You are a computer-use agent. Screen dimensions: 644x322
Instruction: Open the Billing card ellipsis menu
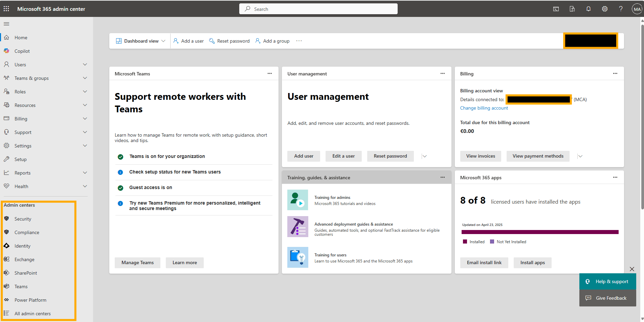tap(615, 73)
